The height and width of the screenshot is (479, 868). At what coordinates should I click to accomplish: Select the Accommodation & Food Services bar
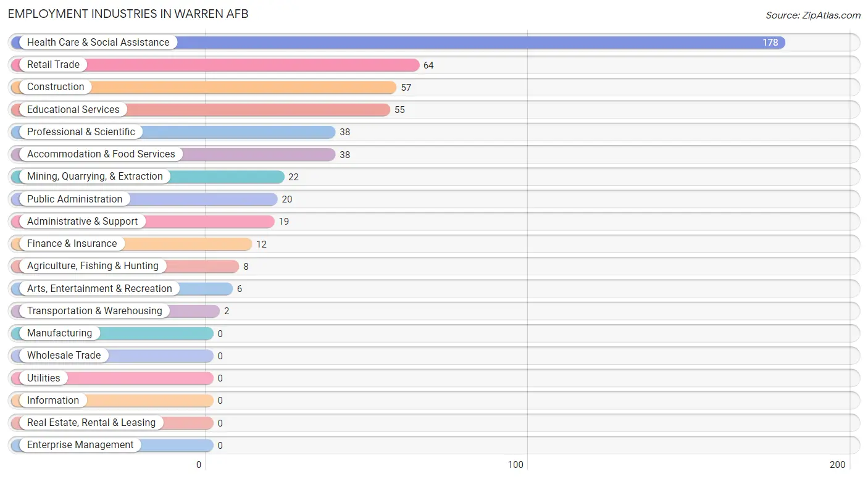click(173, 154)
